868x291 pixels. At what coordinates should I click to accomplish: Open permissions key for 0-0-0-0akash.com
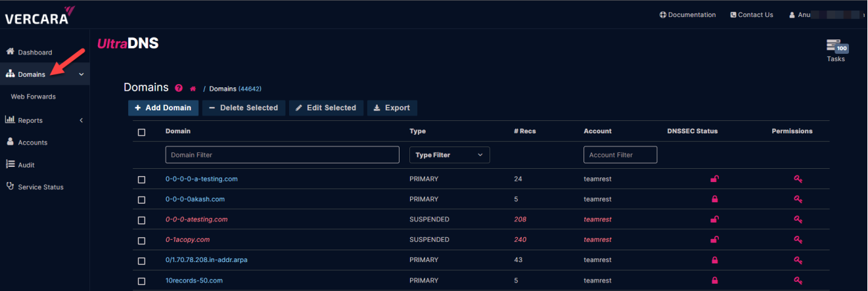click(x=798, y=199)
